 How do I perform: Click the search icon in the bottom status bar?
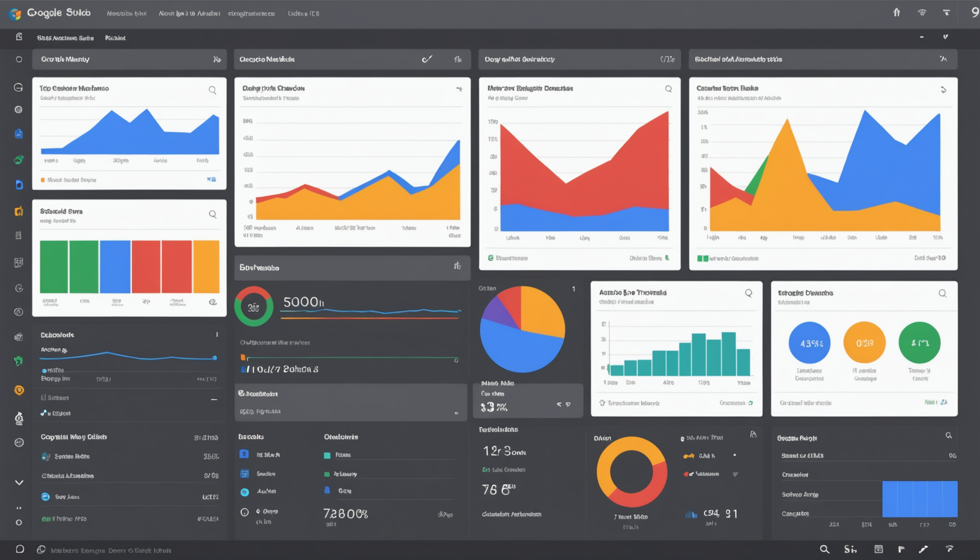pos(825,549)
